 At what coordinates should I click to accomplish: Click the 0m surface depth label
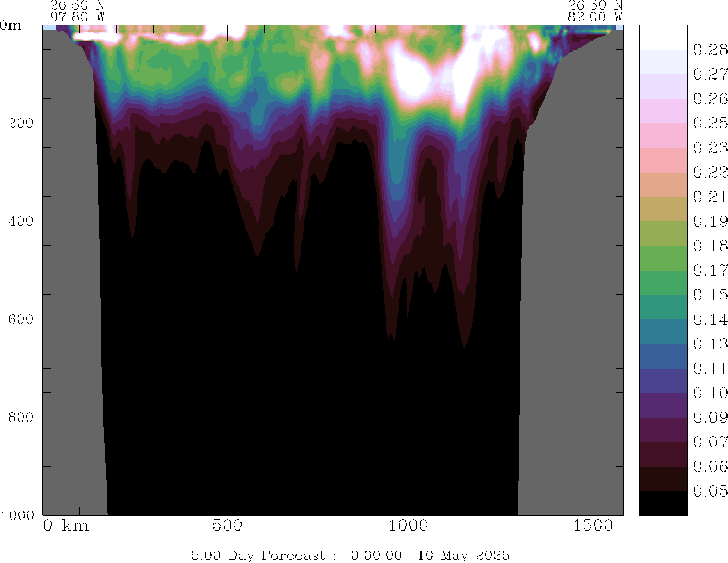click(x=10, y=26)
